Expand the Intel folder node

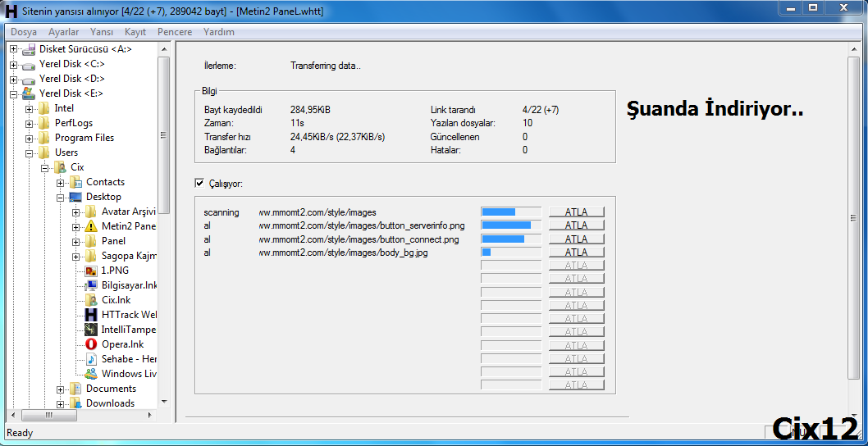[29, 108]
